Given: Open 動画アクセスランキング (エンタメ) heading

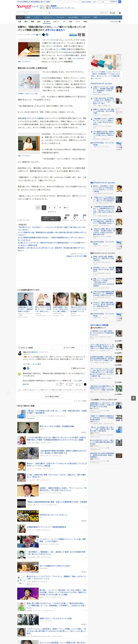Looking at the screenshot, I should 103,253.
